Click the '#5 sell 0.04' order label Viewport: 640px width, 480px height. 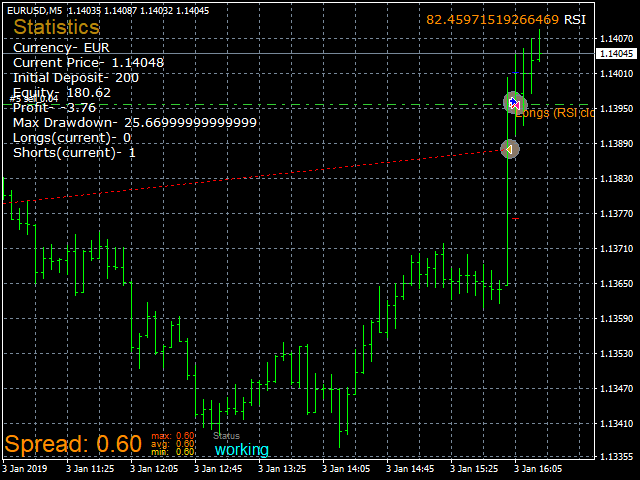(34, 99)
